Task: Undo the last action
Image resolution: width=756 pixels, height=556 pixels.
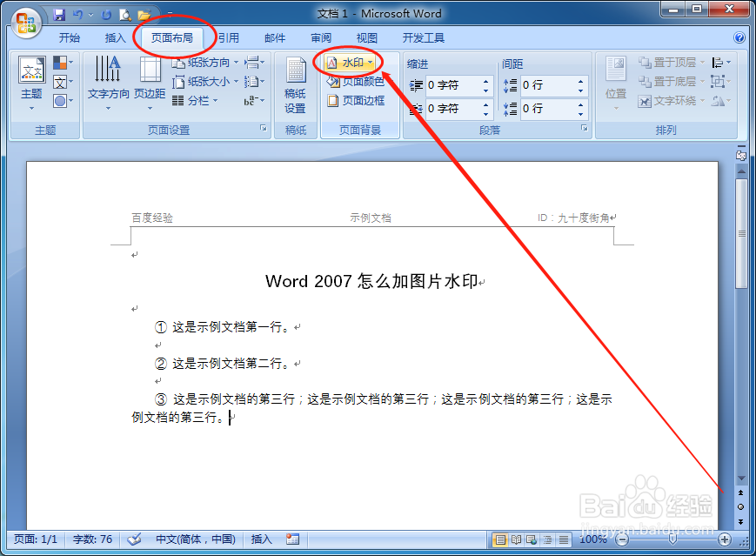Action: point(77,15)
